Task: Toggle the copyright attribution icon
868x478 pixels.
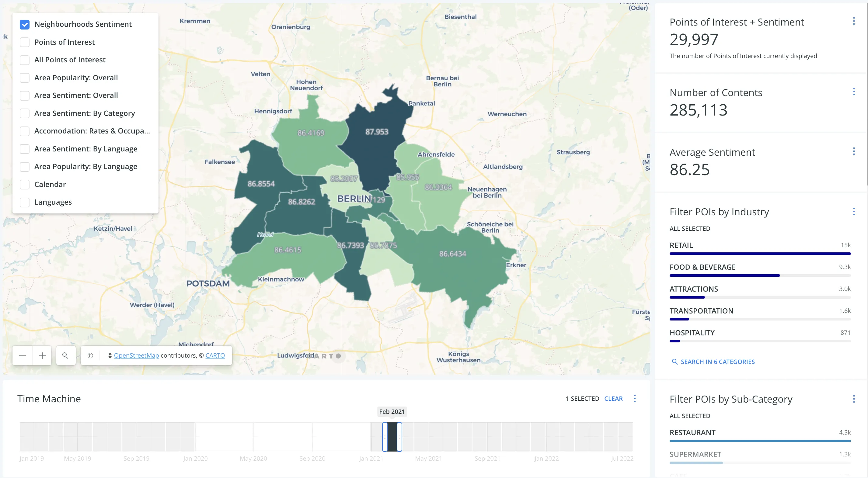Action: pos(90,356)
